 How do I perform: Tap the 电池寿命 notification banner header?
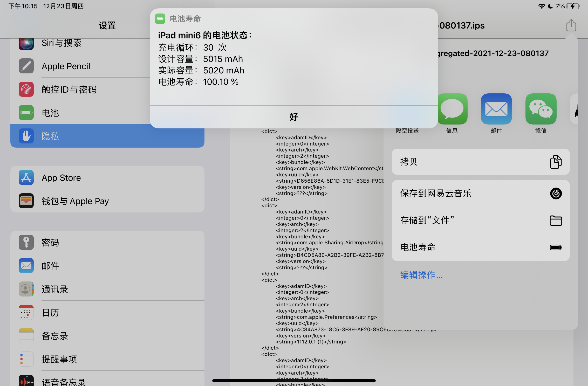pos(185,19)
